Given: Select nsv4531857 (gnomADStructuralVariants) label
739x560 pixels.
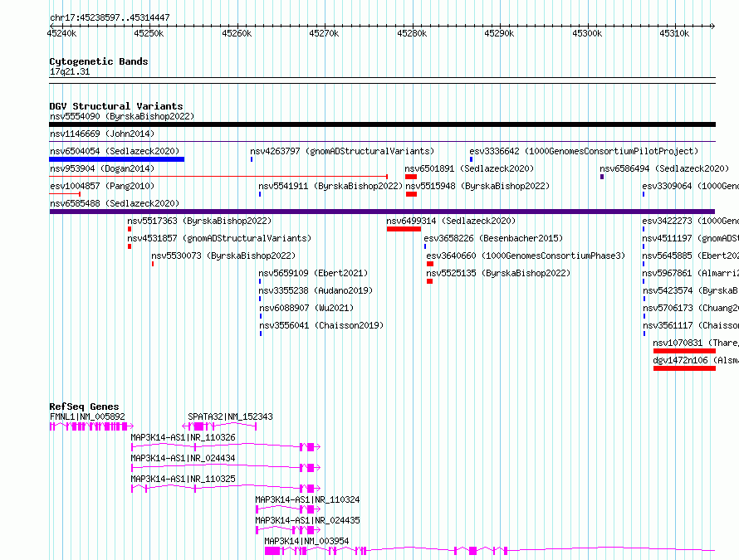Looking at the screenshot, I should click(219, 238).
